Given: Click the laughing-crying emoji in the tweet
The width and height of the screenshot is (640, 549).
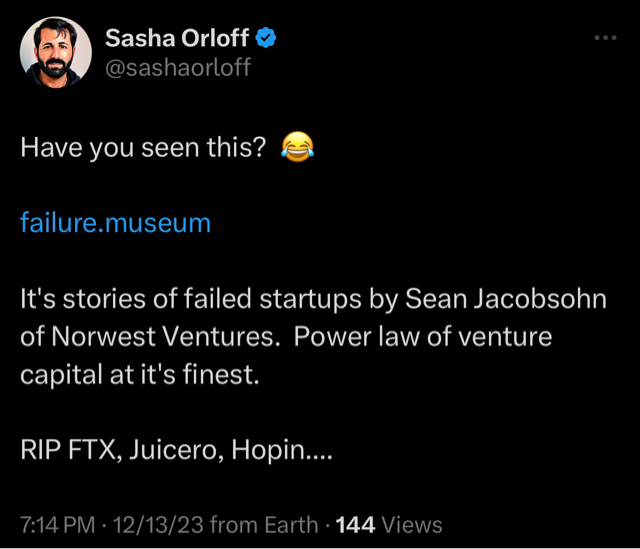Looking at the screenshot, I should tap(296, 148).
